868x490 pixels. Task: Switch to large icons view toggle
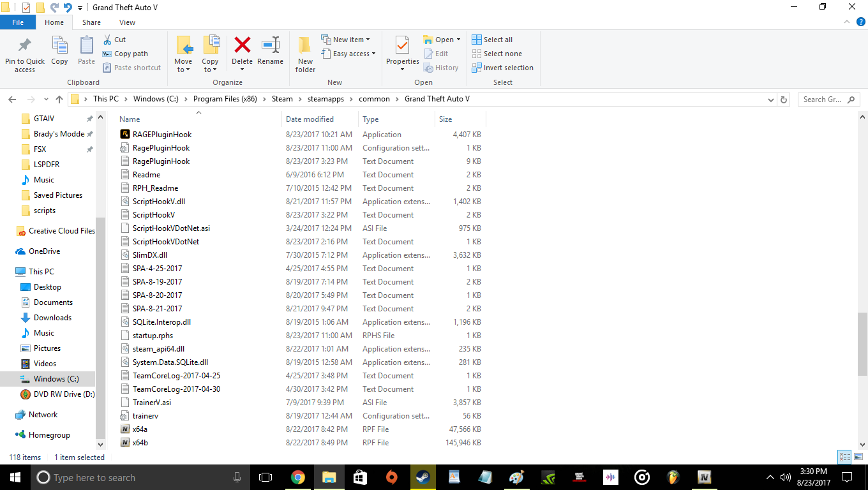(858, 457)
